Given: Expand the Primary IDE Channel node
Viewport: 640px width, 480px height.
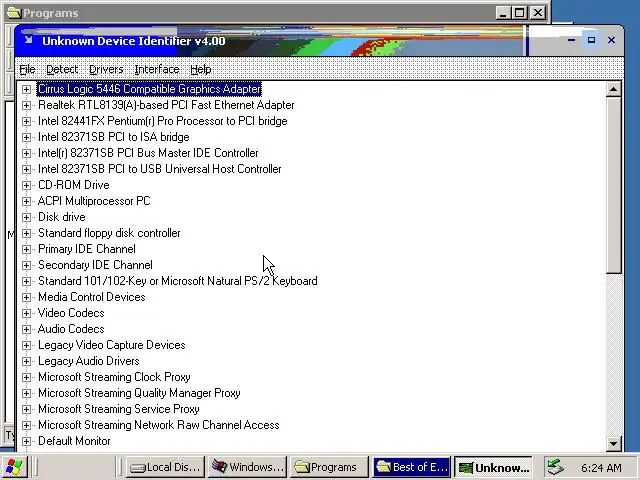Looking at the screenshot, I should 27,249.
